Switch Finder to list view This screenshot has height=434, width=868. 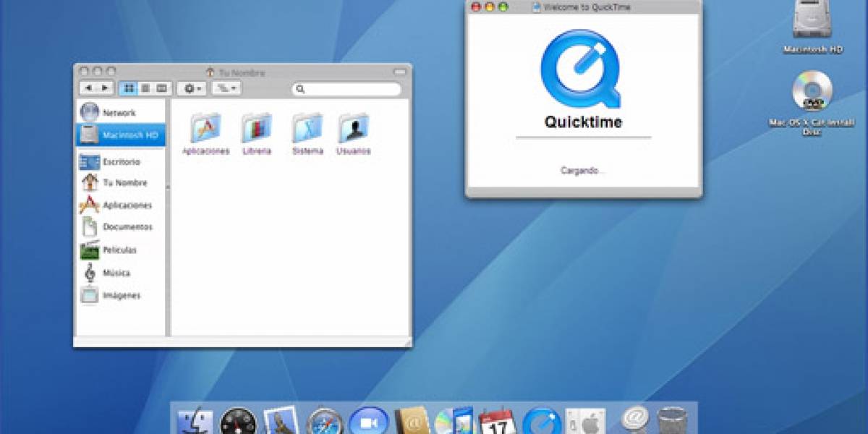(x=145, y=88)
